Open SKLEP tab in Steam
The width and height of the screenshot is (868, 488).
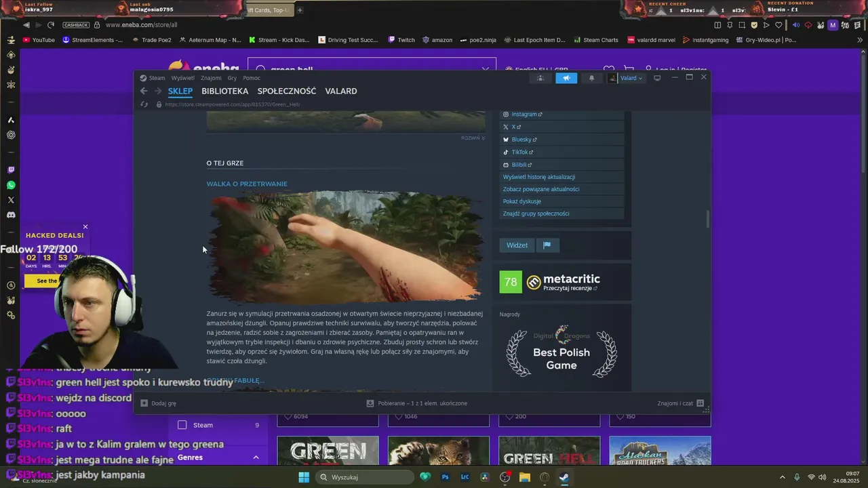[180, 91]
